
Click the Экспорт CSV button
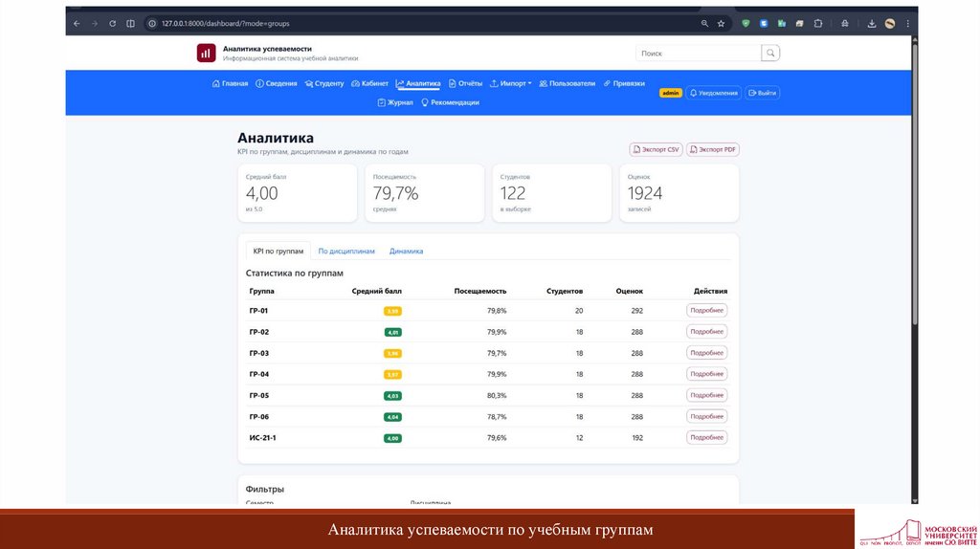click(656, 149)
